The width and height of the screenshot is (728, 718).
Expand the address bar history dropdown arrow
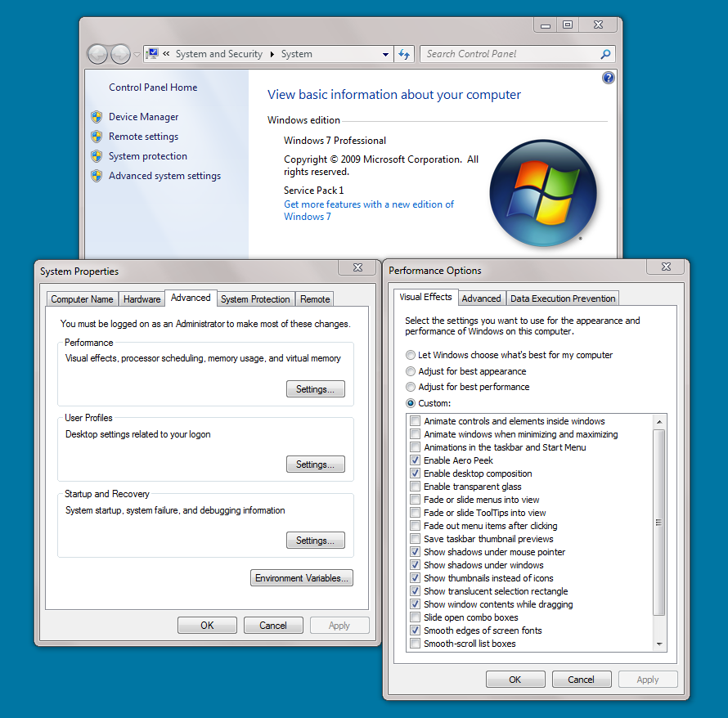[385, 54]
